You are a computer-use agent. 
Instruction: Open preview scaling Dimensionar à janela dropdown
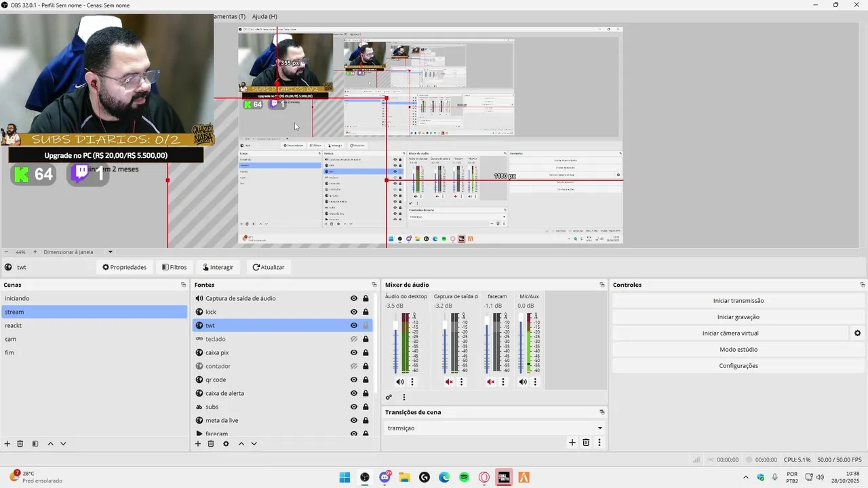[x=78, y=252]
